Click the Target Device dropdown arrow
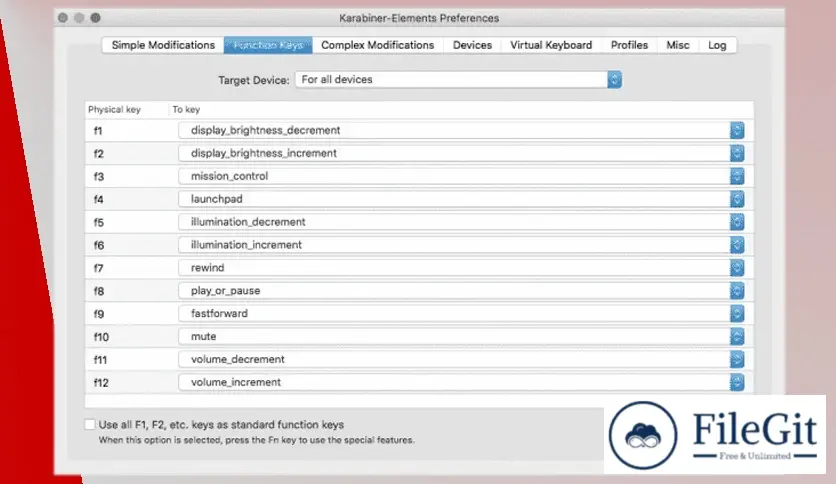This screenshot has height=484, width=836. 614,79
